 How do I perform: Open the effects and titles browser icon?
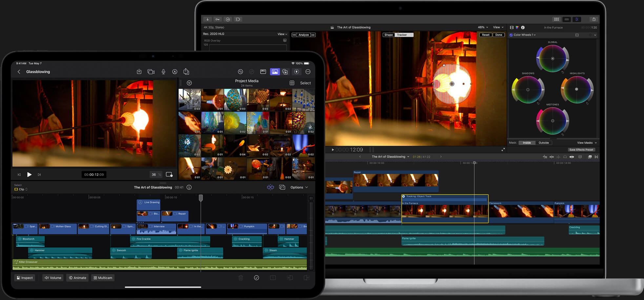pyautogui.click(x=285, y=72)
